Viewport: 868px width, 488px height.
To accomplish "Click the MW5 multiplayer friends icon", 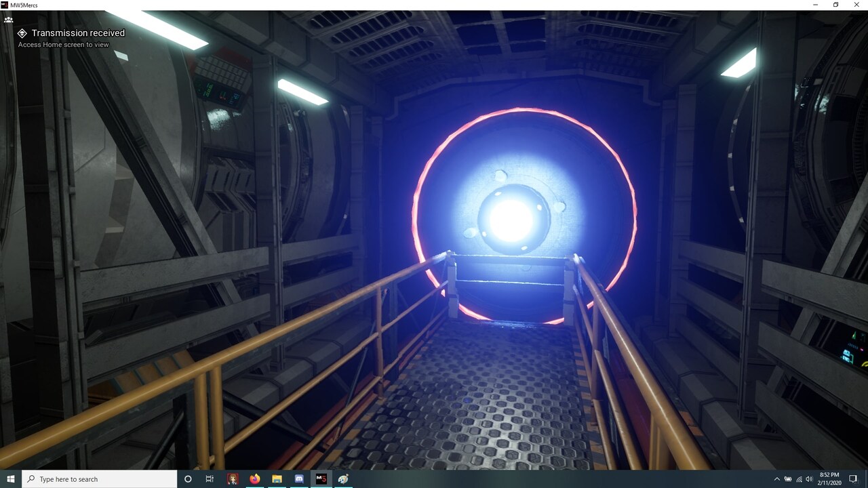I will click(8, 20).
